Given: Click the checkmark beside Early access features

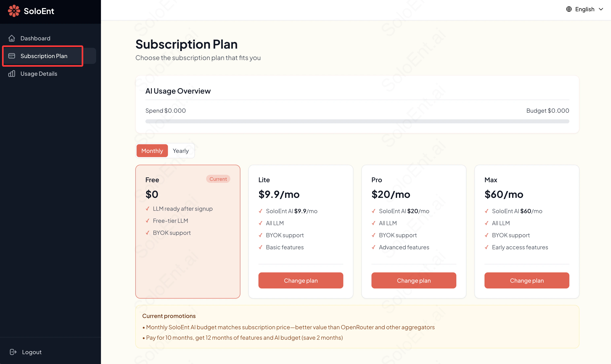Looking at the screenshot, I should (487, 247).
